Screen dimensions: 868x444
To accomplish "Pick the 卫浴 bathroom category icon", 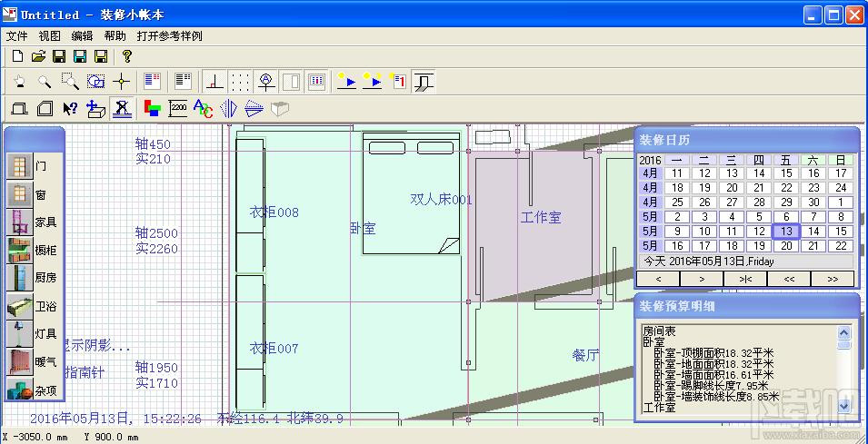I will [x=20, y=306].
